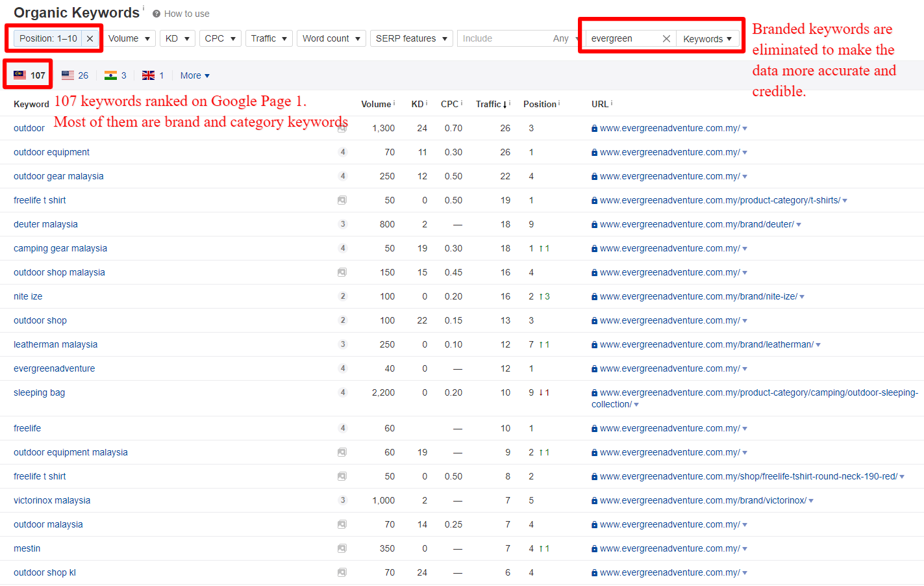The height and width of the screenshot is (586, 924).
Task: Open the leatherman malaysia keyword link
Action: (55, 344)
